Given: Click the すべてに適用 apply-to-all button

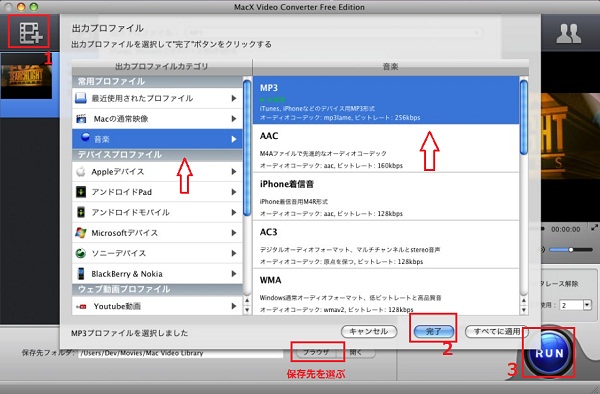Looking at the screenshot, I should 496,331.
